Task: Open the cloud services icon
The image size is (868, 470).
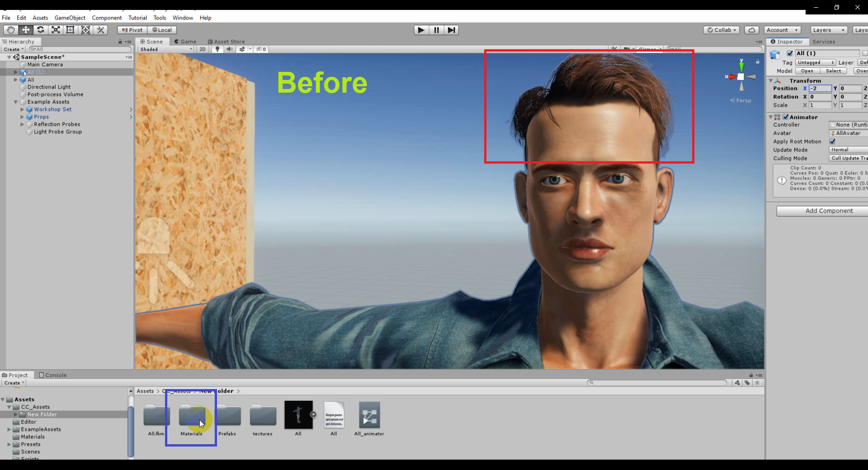Action: click(x=751, y=30)
